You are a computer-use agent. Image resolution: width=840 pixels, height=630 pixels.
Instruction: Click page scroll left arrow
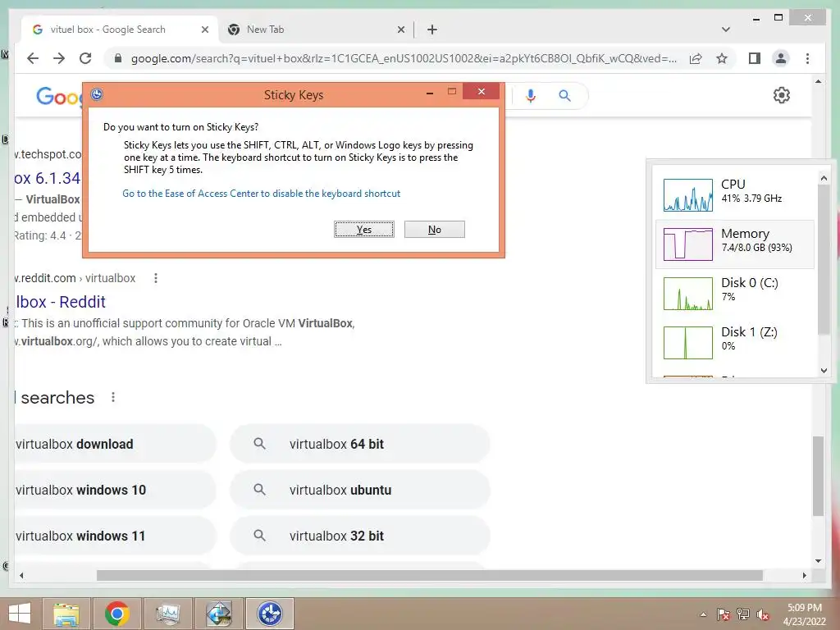[x=21, y=575]
